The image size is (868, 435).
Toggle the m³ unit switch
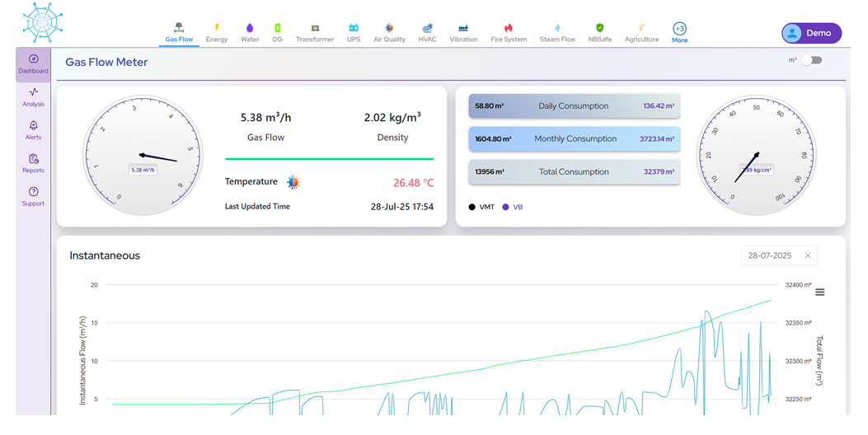tap(812, 60)
